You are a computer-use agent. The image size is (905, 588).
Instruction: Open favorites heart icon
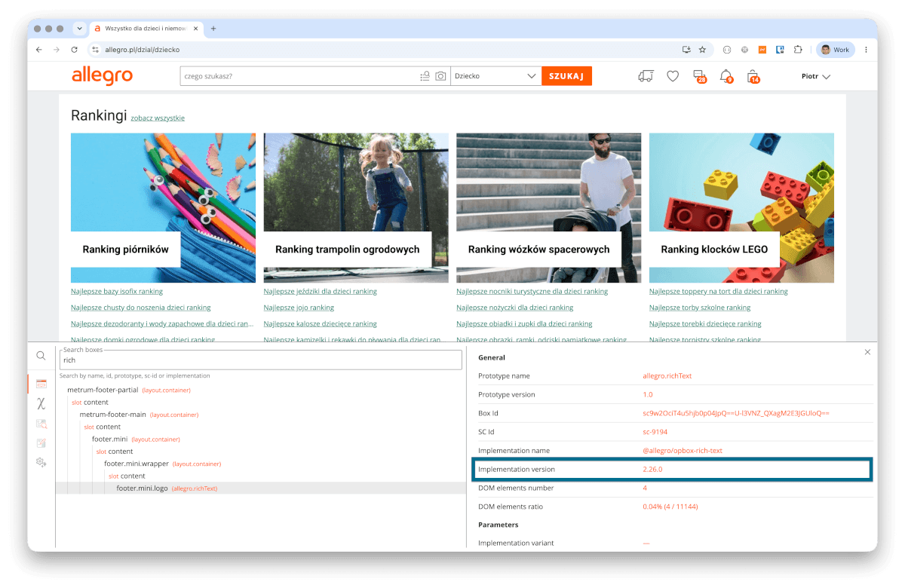point(673,76)
